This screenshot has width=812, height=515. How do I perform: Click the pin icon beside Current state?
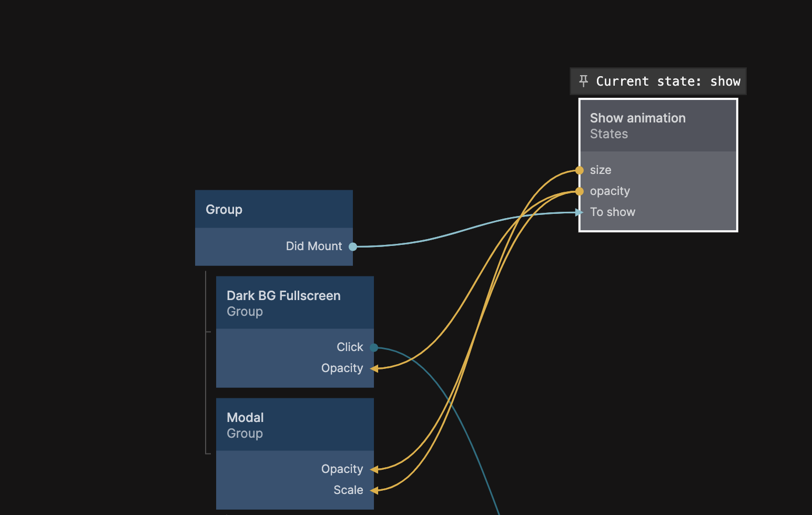[x=583, y=81]
